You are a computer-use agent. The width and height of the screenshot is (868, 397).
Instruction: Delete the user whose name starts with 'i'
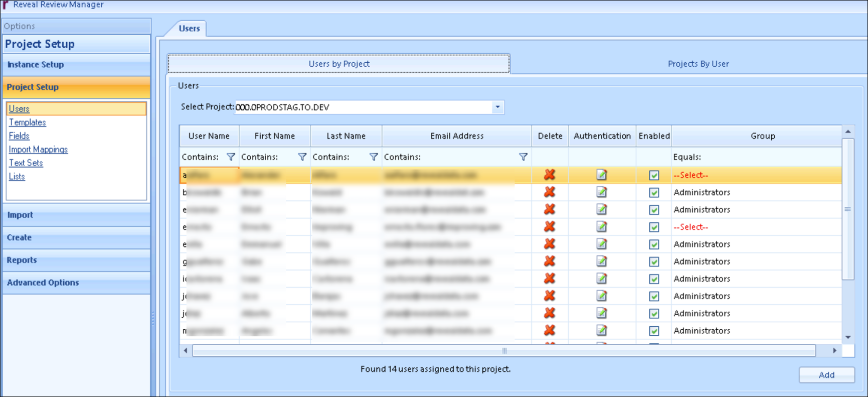[x=550, y=279]
